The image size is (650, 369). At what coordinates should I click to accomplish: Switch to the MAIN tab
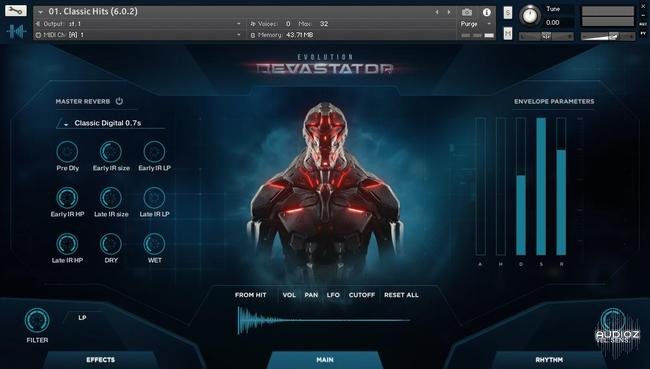[x=325, y=359]
